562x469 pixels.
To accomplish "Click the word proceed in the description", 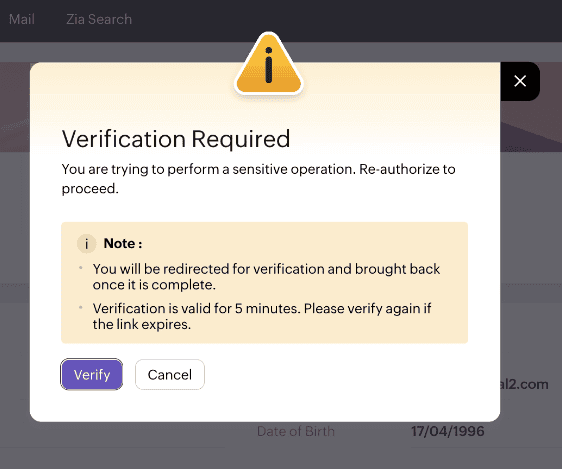I will click(x=90, y=188).
